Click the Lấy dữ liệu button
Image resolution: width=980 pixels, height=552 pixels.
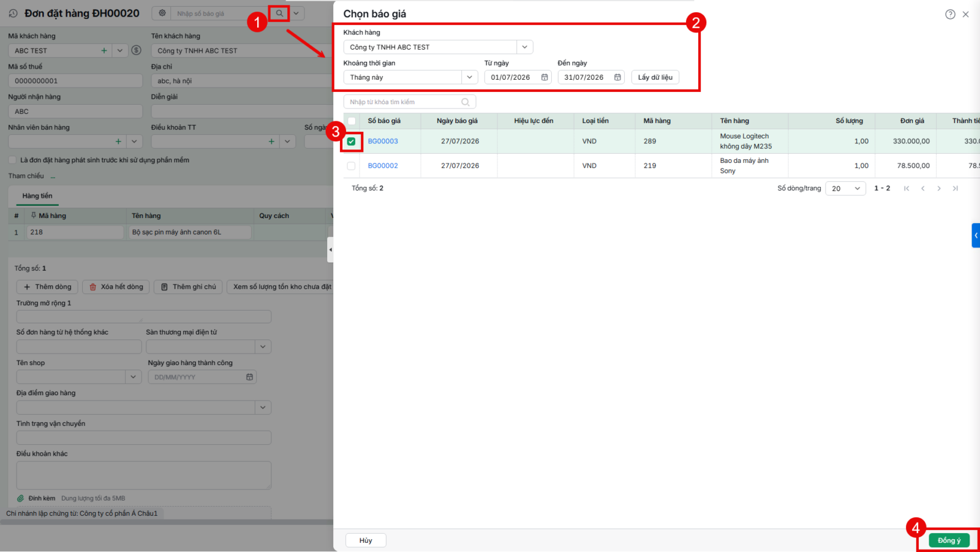tap(655, 77)
